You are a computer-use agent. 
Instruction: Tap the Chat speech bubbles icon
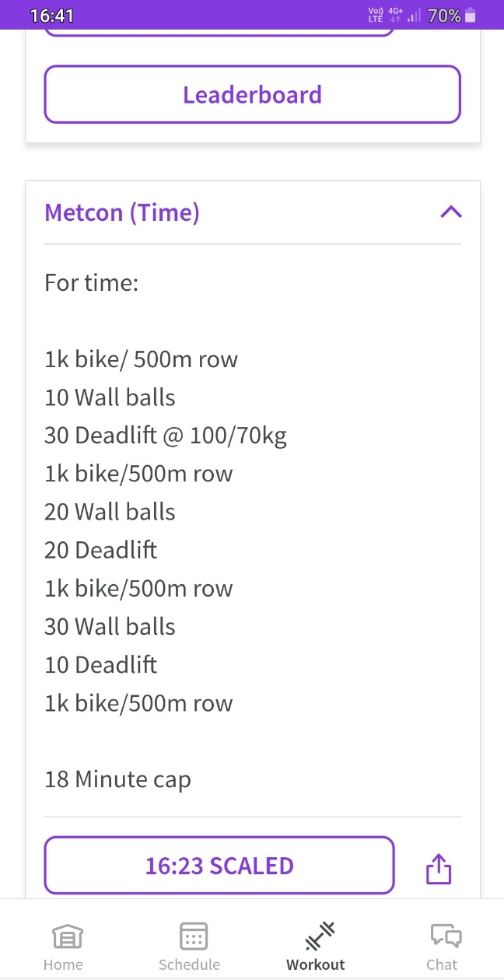pos(446,936)
